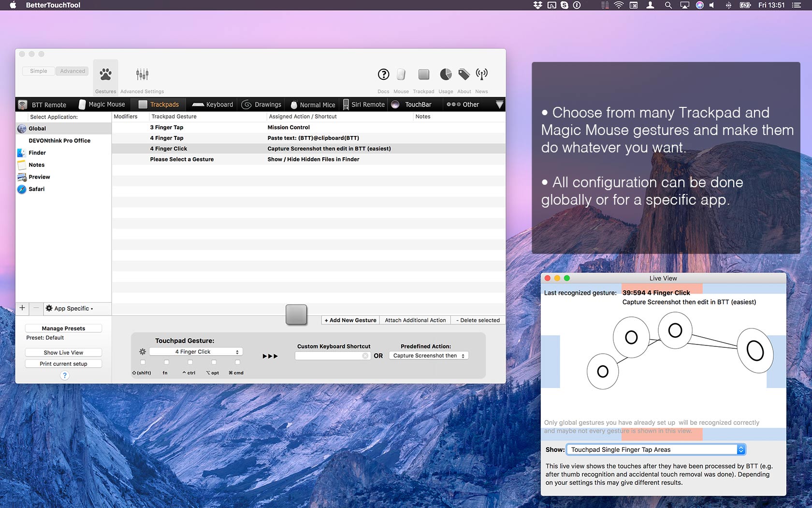View Usage statistics via the pie chart icon
812x508 pixels.
[445, 75]
